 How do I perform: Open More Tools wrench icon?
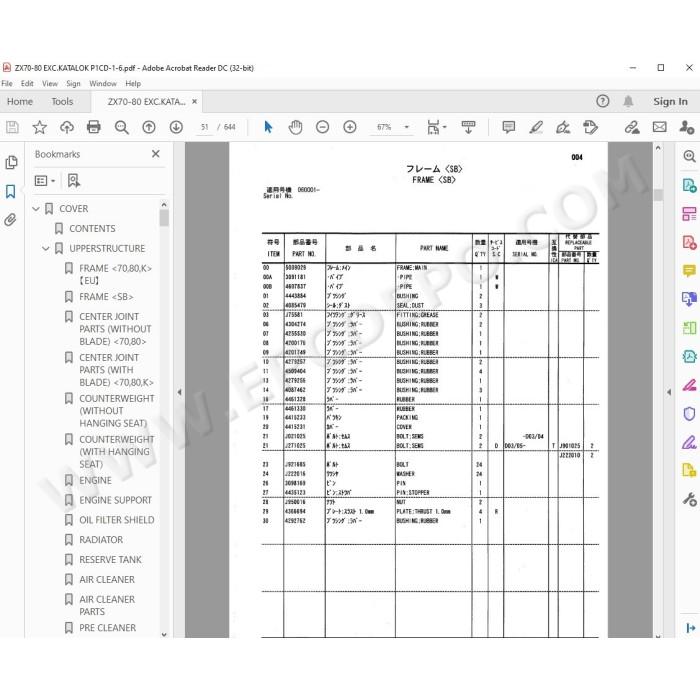click(x=689, y=499)
